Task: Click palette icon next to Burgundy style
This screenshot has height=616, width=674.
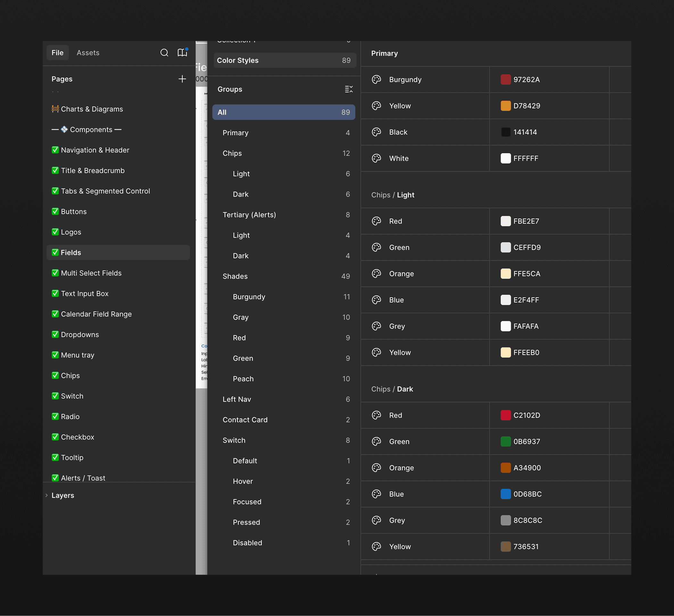Action: coord(376,79)
